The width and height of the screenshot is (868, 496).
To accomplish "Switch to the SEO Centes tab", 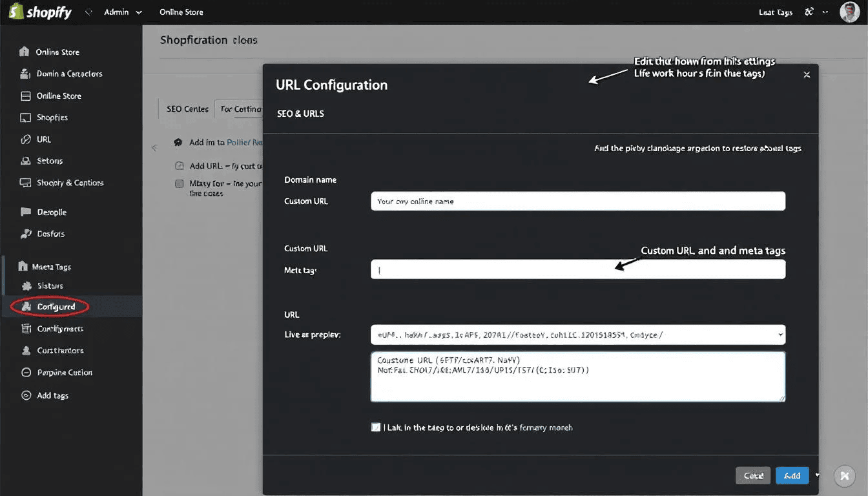I will [x=187, y=109].
